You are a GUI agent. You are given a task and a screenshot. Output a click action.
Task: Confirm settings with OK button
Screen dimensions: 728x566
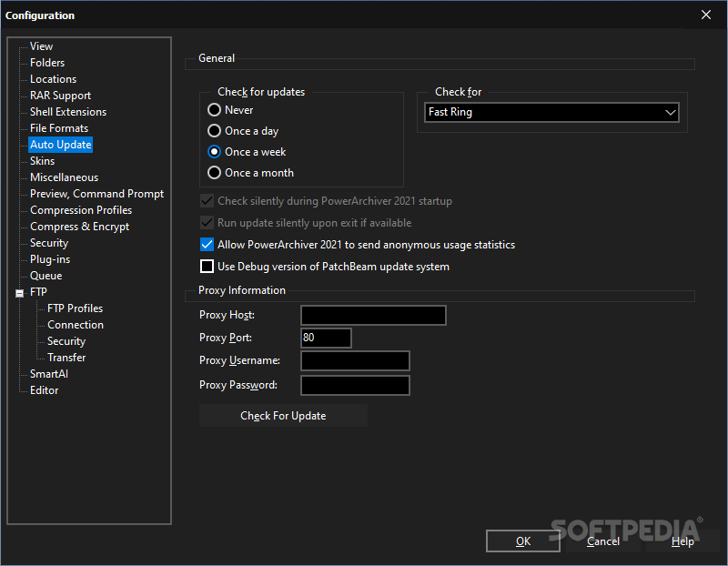pos(523,541)
